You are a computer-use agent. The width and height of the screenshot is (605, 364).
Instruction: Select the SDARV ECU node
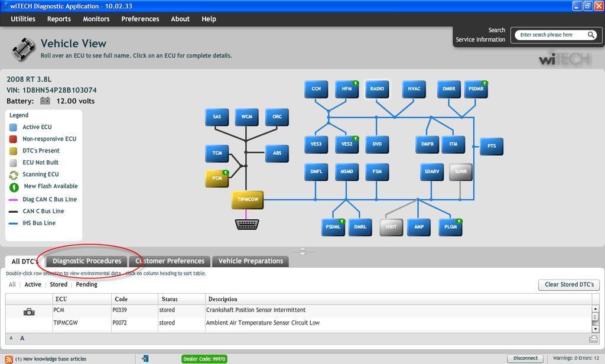(x=432, y=172)
